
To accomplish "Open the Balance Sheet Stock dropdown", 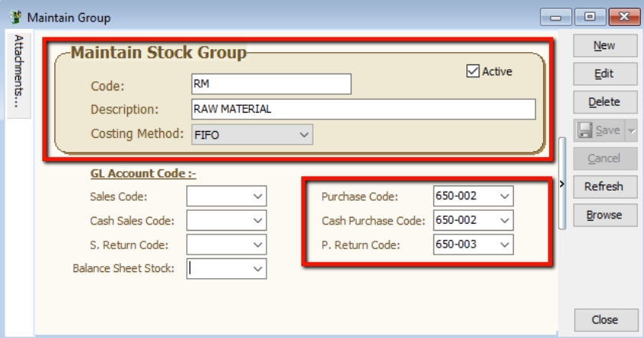I will point(257,268).
